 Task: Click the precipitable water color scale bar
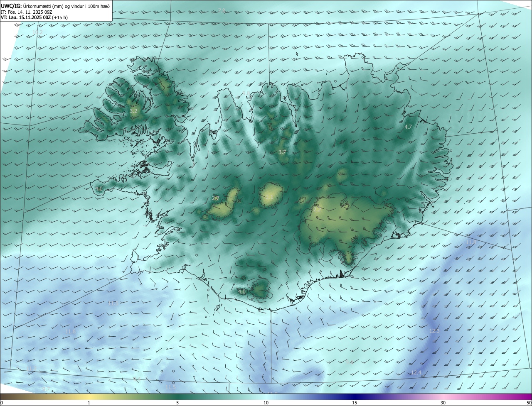coord(266,396)
